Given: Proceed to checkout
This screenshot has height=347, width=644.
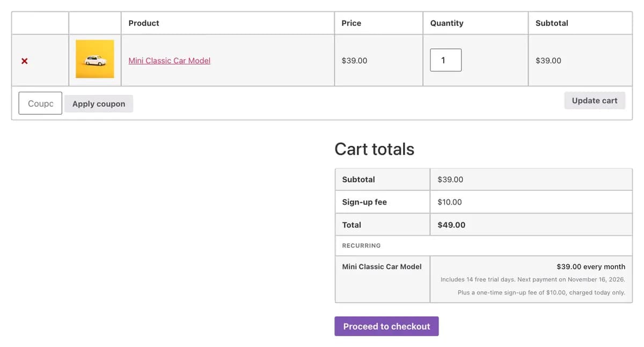Looking at the screenshot, I should pos(386,326).
